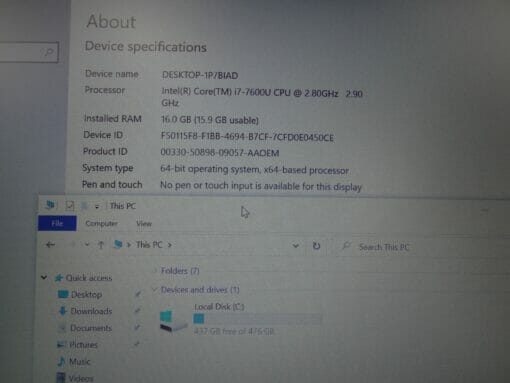This screenshot has width=510, height=383.
Task: Click the Settings search magnifier icon
Action: [49, 52]
